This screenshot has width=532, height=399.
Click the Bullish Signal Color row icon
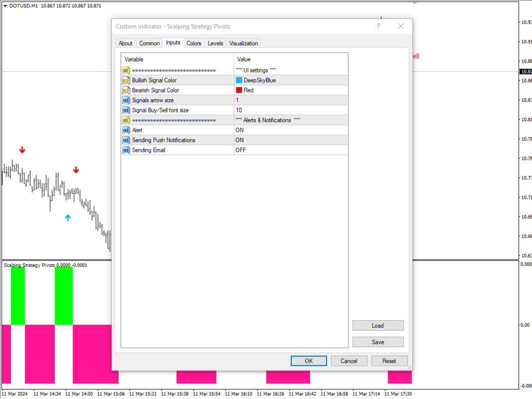pos(126,80)
